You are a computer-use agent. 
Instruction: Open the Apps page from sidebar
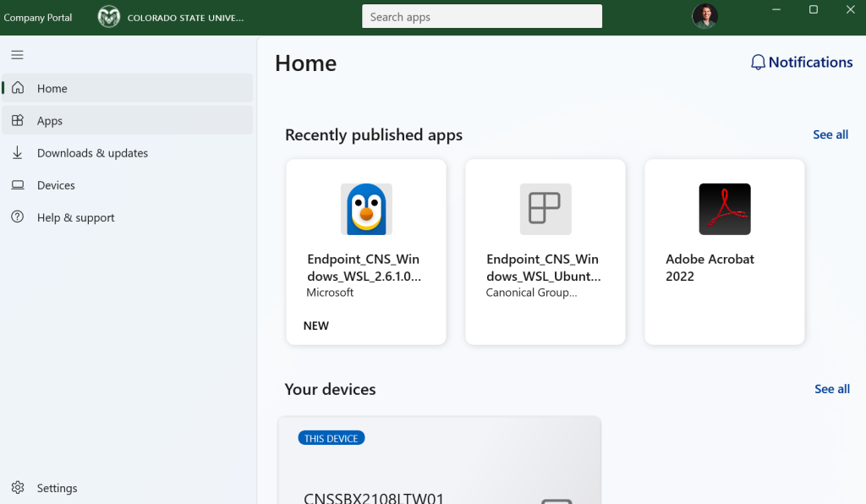tap(50, 121)
